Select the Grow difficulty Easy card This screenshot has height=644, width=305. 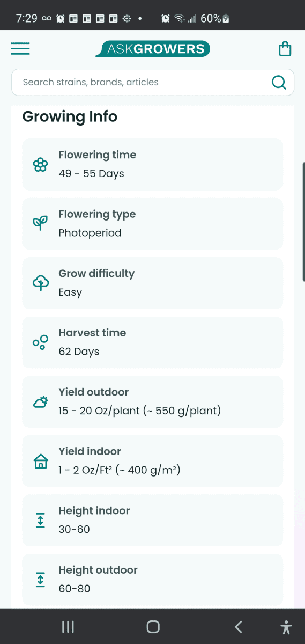point(153,283)
